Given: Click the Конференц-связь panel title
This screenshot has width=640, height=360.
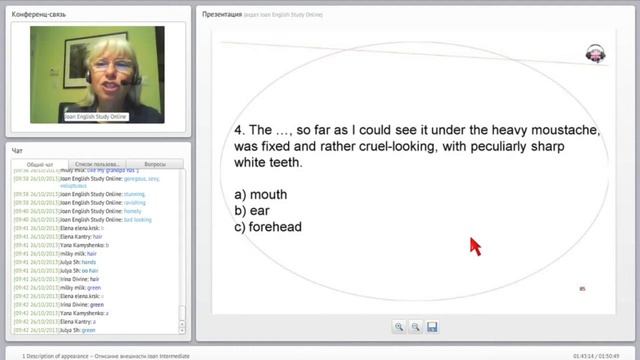Looking at the screenshot, I should [38, 14].
